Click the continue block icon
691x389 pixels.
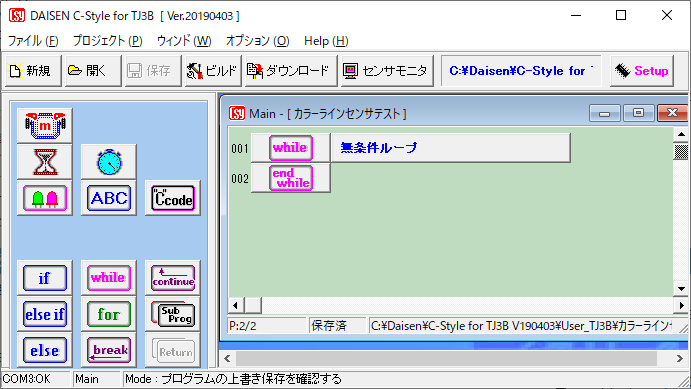point(173,278)
